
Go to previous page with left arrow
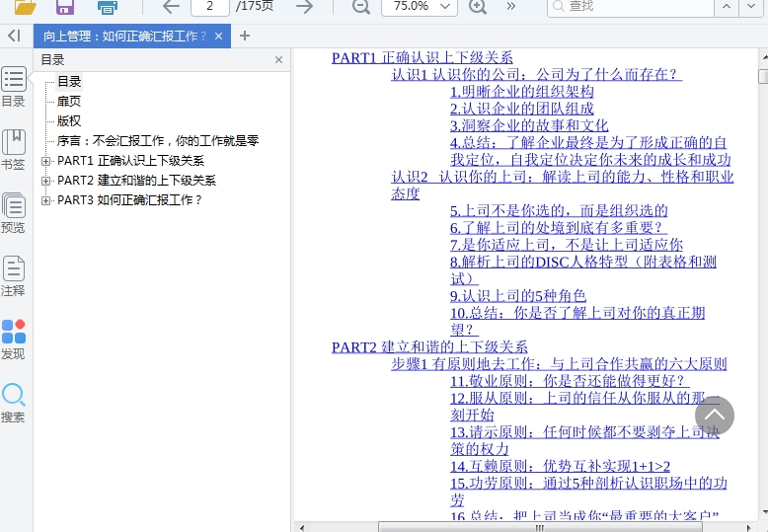(x=171, y=7)
